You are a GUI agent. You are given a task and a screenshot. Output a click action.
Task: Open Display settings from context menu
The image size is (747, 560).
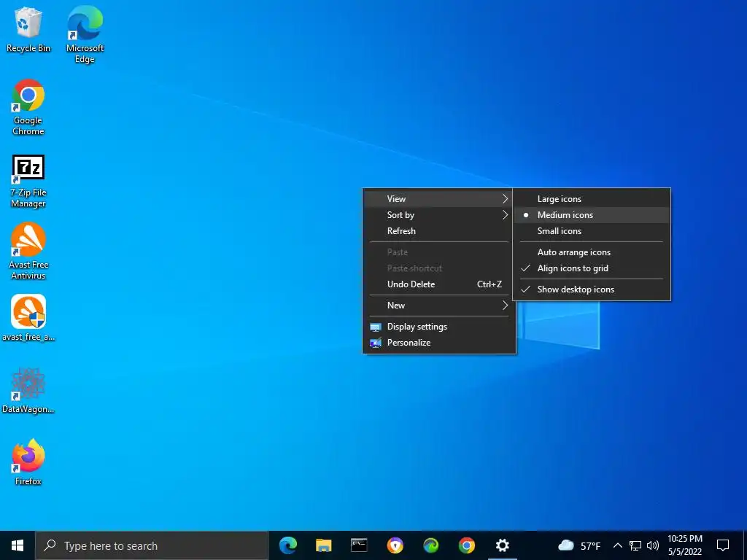click(x=438, y=327)
